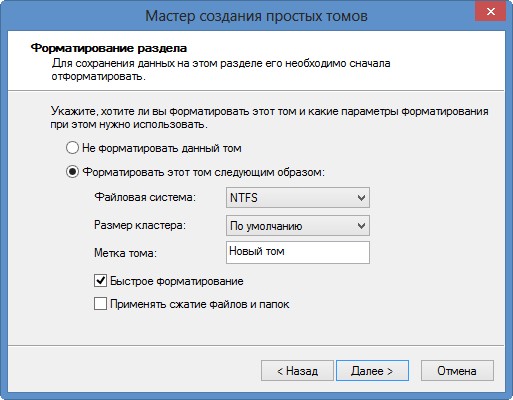
Task: Click the 'Размер кластера:' label
Action: [x=140, y=225]
